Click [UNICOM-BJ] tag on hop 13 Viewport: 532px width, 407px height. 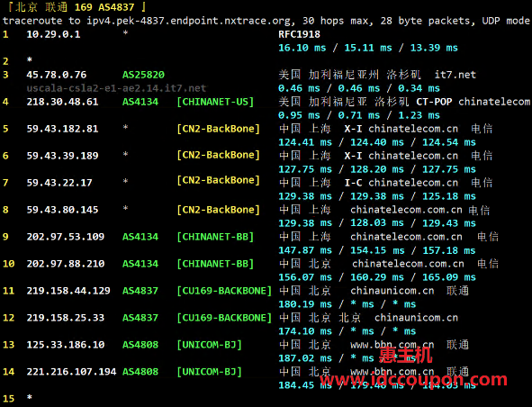pos(209,345)
